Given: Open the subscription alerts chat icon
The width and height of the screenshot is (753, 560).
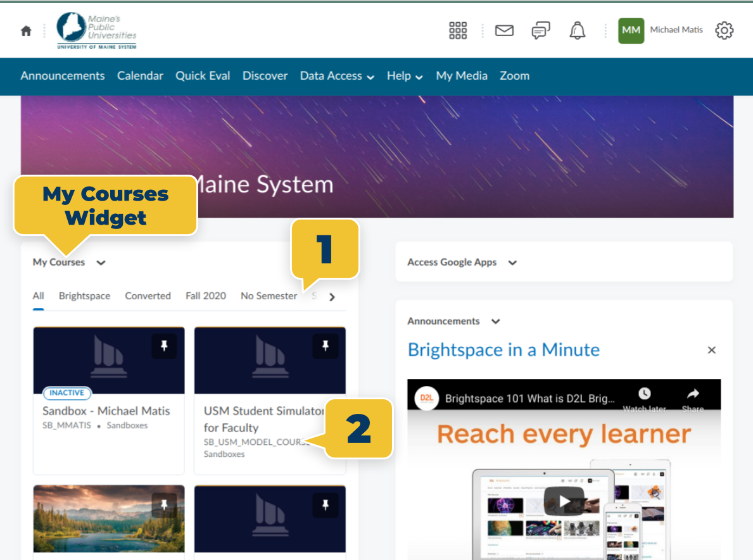Looking at the screenshot, I should click(x=541, y=30).
